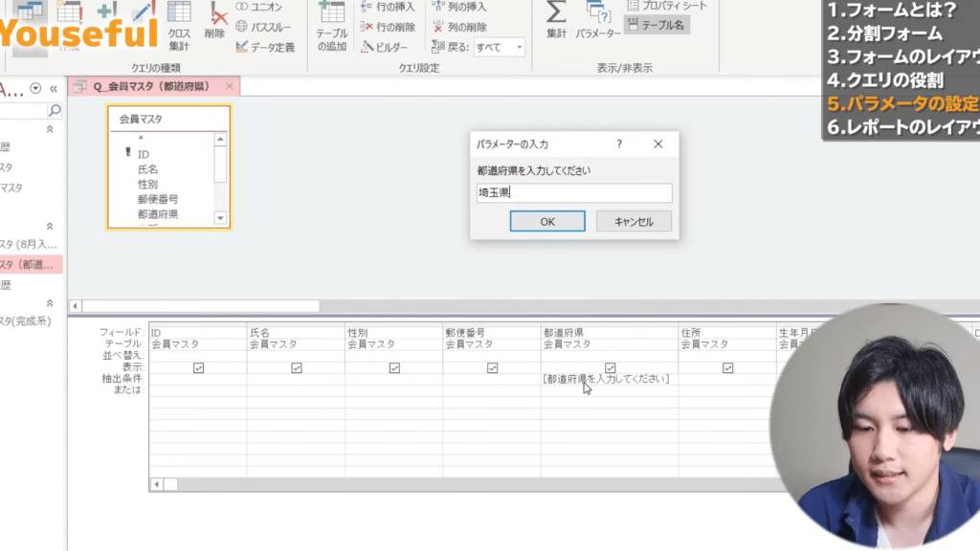Viewport: 980px width, 551px height.
Task: Click the 行の挿入 ribbon item
Action: [388, 7]
